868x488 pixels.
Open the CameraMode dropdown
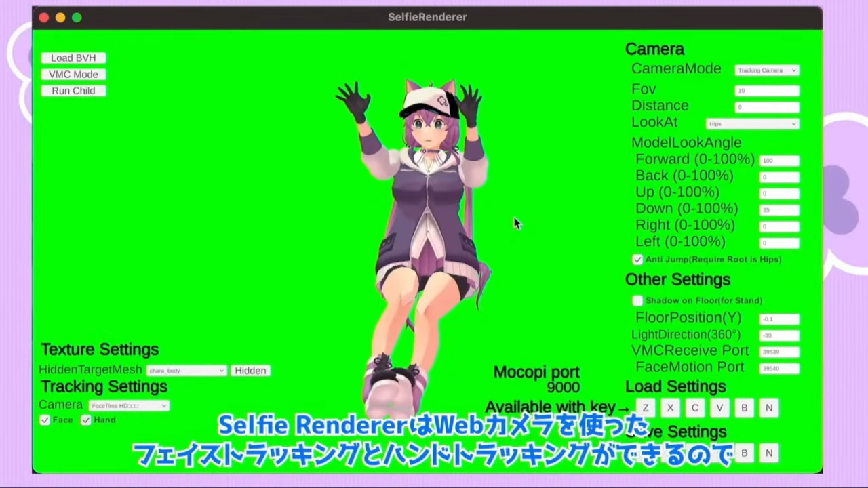click(x=766, y=70)
